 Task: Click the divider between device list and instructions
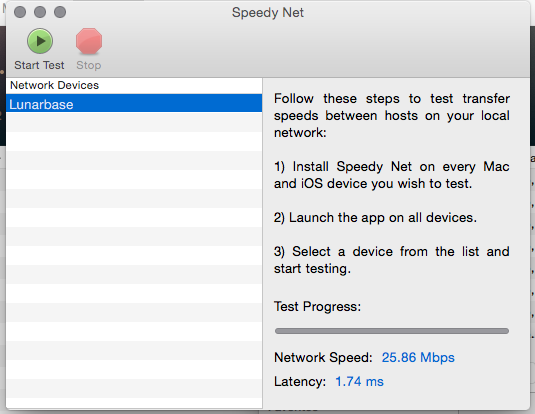click(x=262, y=243)
